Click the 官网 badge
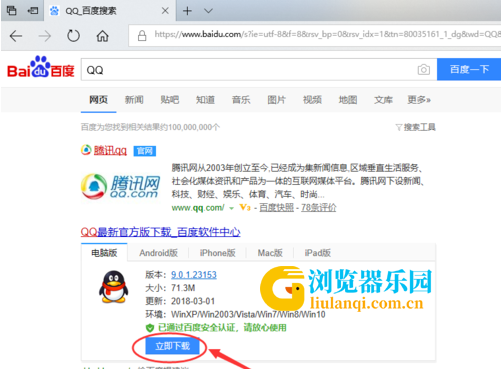 click(x=145, y=151)
